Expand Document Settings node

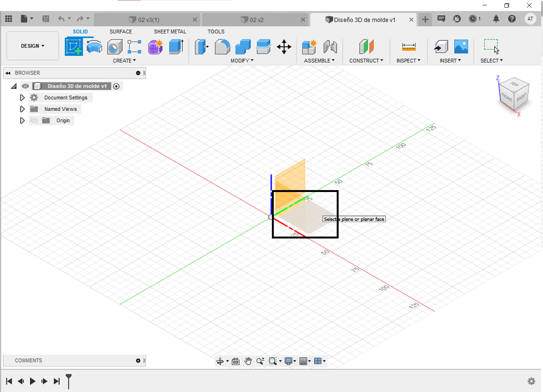click(x=22, y=98)
